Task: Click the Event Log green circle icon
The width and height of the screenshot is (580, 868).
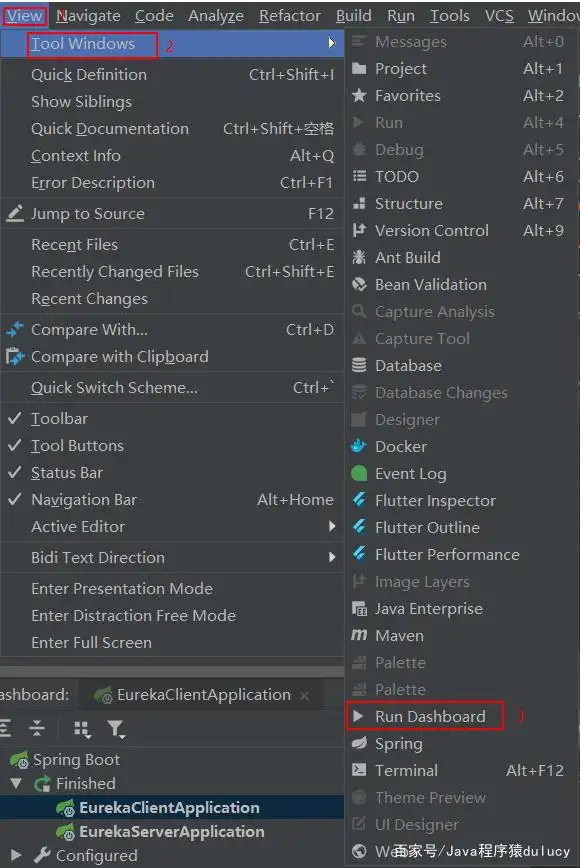Action: pyautogui.click(x=359, y=473)
